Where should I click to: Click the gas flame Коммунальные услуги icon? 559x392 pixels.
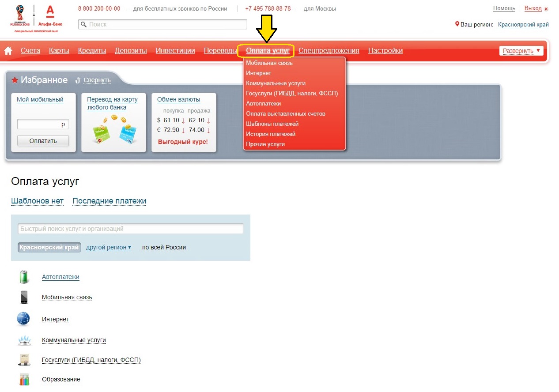tap(24, 340)
